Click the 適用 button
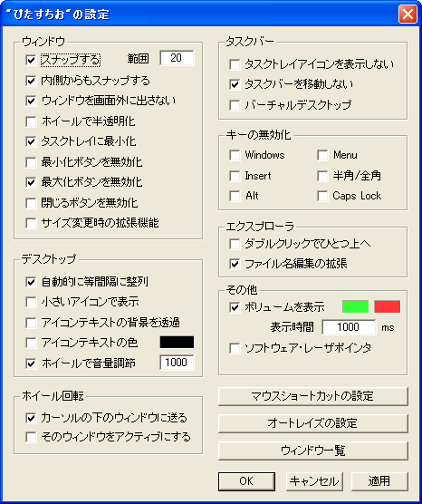Screen dimensions: 422x504 [x=379, y=481]
